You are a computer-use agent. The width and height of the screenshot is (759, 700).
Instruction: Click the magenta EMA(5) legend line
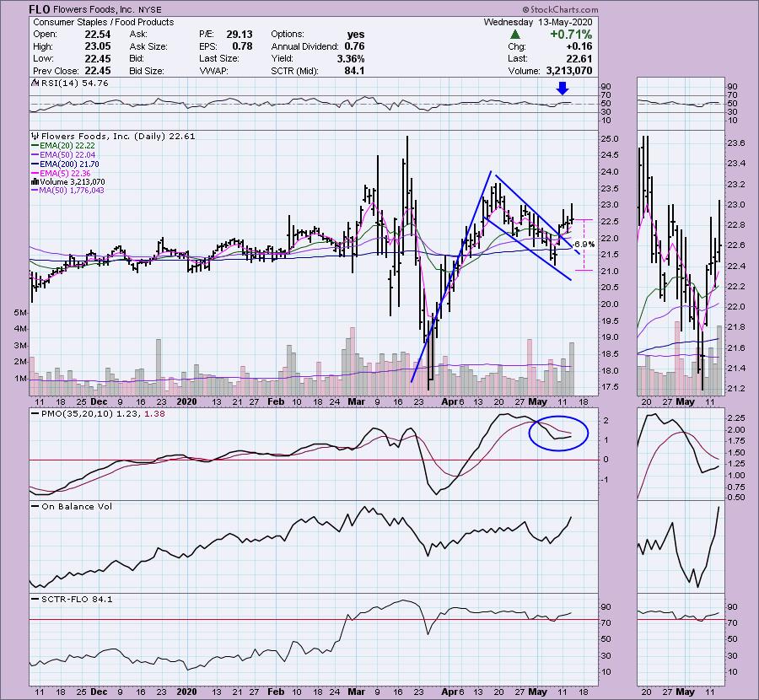coord(35,173)
